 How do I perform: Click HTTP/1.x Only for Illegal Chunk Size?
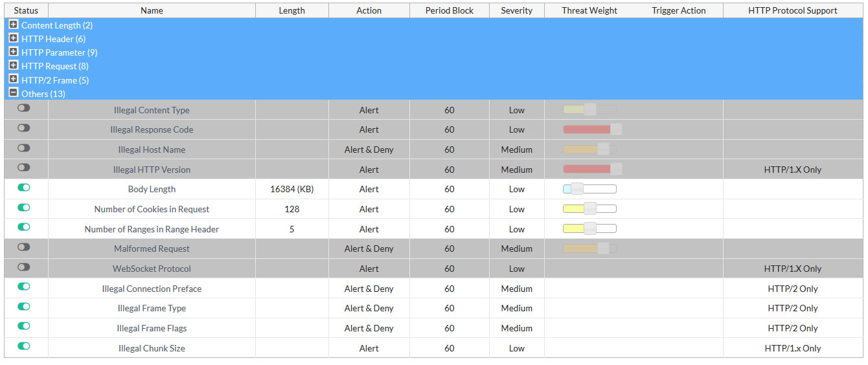tap(792, 348)
